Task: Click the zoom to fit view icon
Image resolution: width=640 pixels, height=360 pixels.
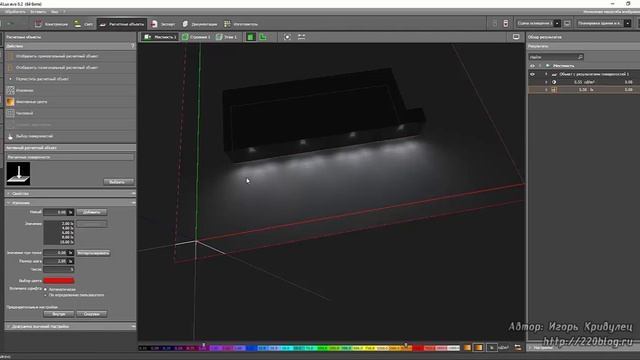Action: point(287,37)
